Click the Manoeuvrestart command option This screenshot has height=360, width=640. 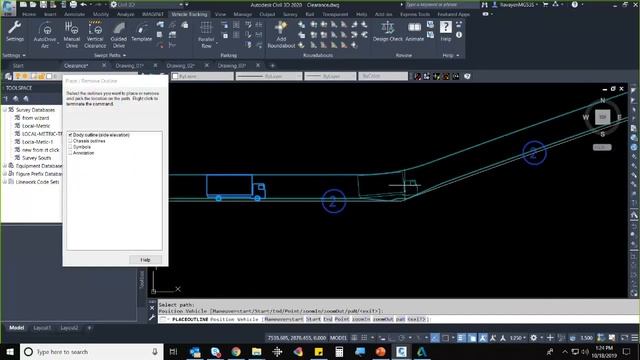(x=284, y=319)
